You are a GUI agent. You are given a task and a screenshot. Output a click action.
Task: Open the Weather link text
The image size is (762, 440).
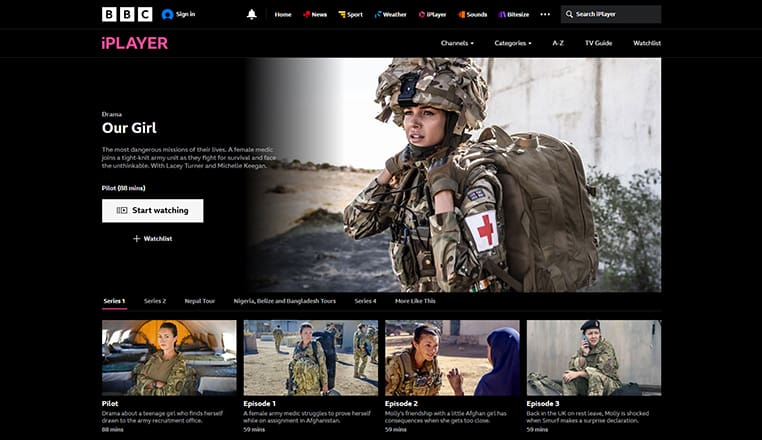point(395,14)
